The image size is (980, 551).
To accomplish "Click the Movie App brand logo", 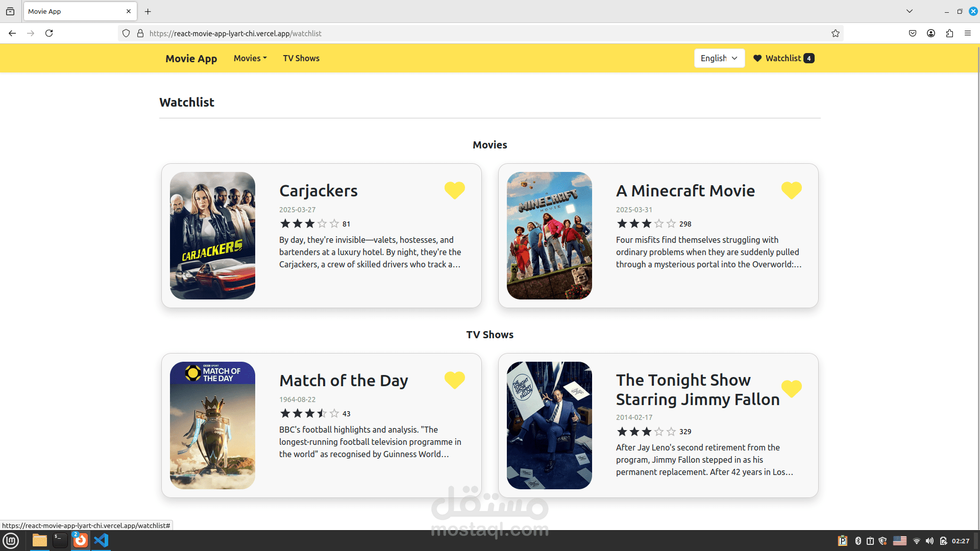I will click(x=191, y=59).
